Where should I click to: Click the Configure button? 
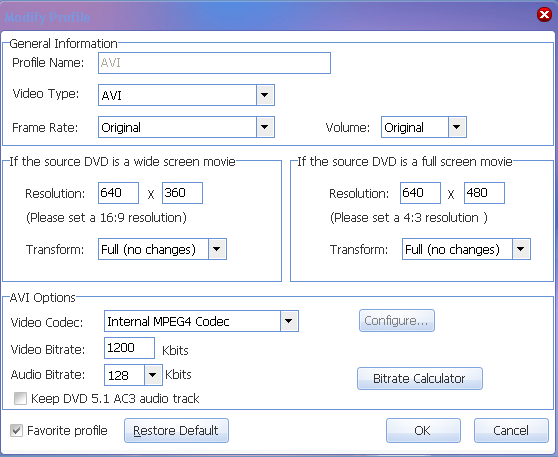pos(397,321)
